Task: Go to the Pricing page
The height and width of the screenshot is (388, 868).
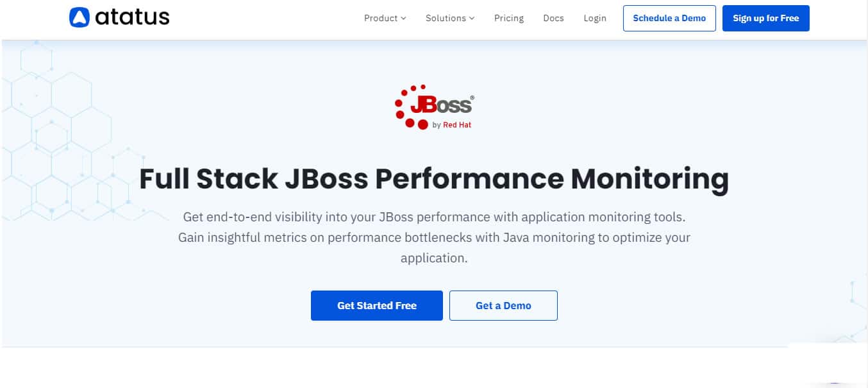Action: 509,18
